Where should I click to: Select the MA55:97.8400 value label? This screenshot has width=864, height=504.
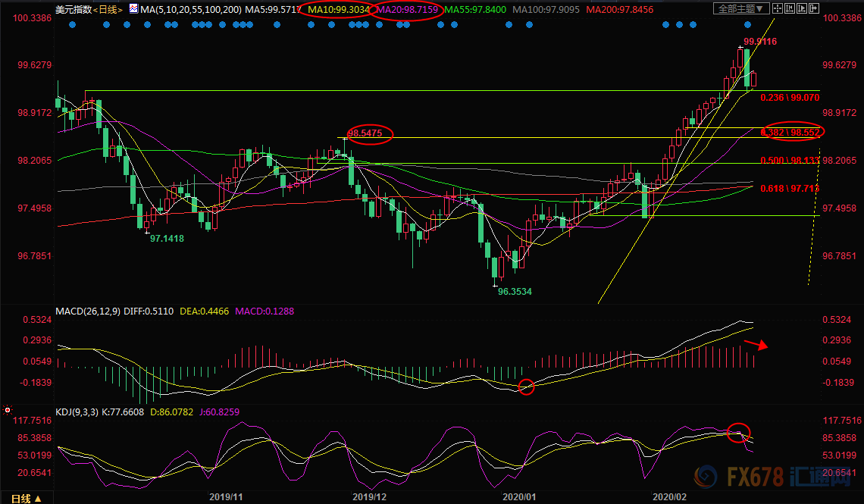475,9
